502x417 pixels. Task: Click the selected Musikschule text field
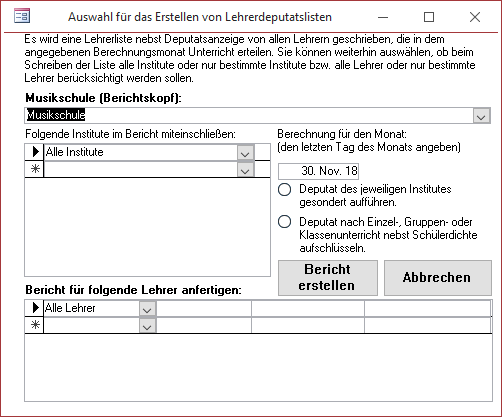[x=249, y=115]
